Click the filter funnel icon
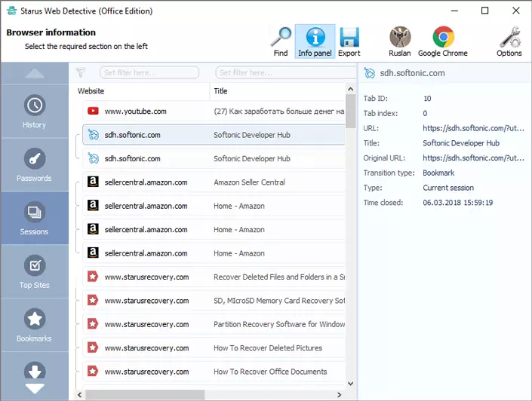 tap(81, 72)
